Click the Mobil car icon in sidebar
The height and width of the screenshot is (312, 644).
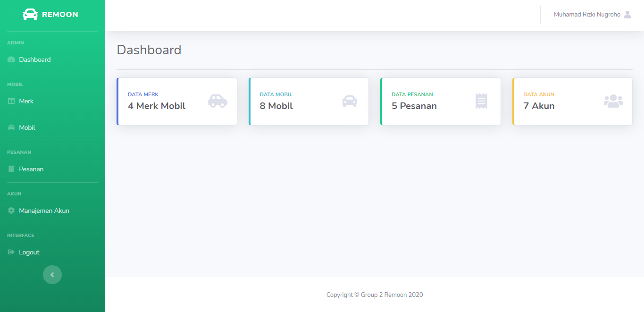(x=11, y=128)
